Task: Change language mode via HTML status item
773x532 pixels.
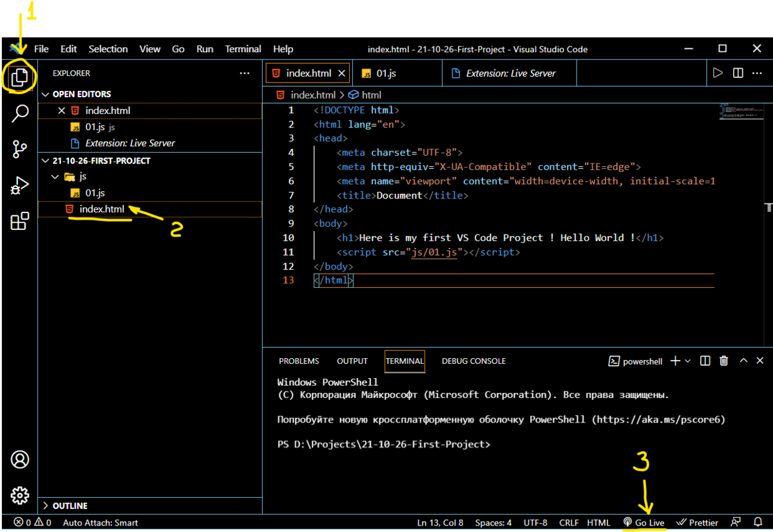Action: coord(598,522)
